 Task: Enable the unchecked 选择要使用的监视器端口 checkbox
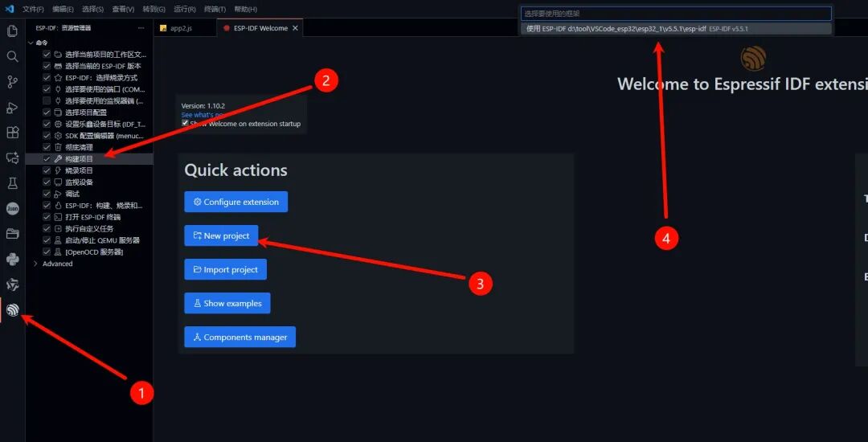(47, 100)
